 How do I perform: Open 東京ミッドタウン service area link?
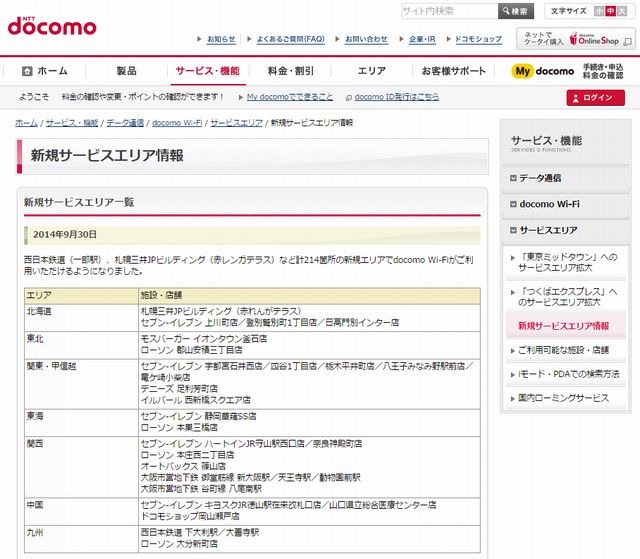tap(567, 262)
